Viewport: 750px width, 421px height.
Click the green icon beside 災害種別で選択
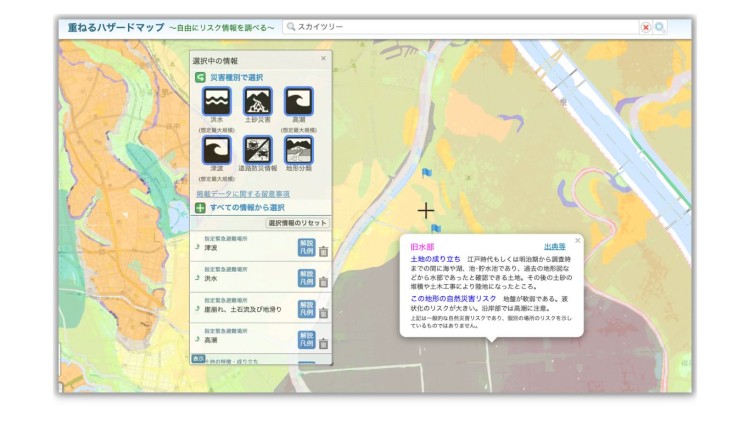point(200,77)
